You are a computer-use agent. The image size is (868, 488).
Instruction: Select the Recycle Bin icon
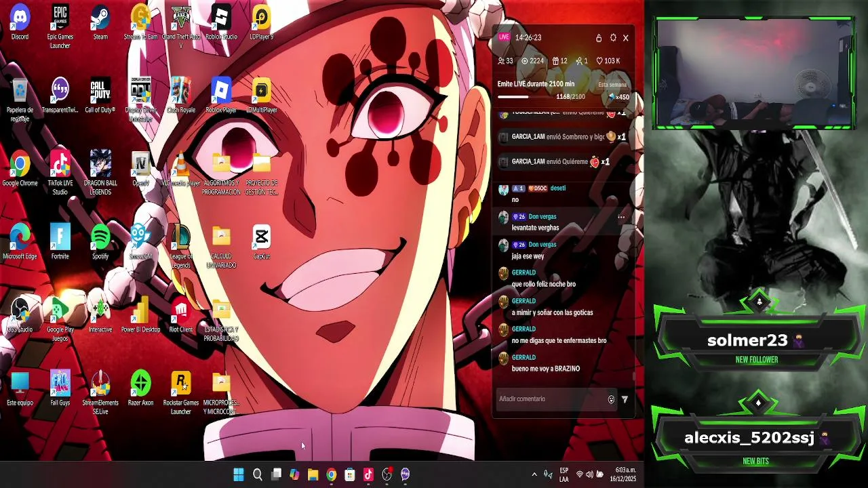point(20,100)
